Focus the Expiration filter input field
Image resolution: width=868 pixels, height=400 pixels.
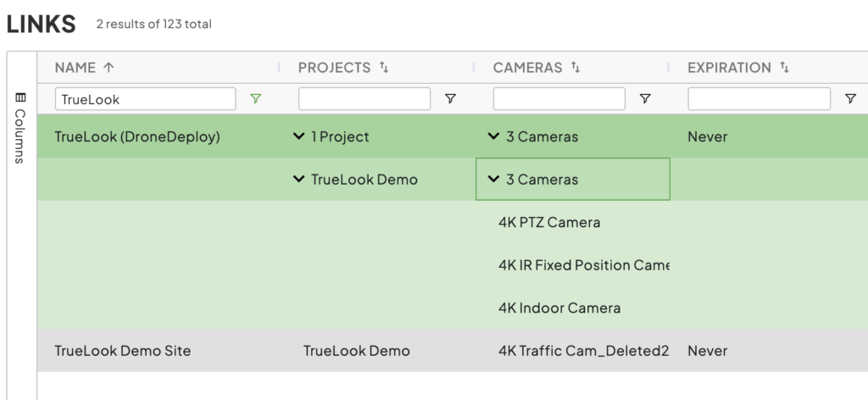(759, 99)
